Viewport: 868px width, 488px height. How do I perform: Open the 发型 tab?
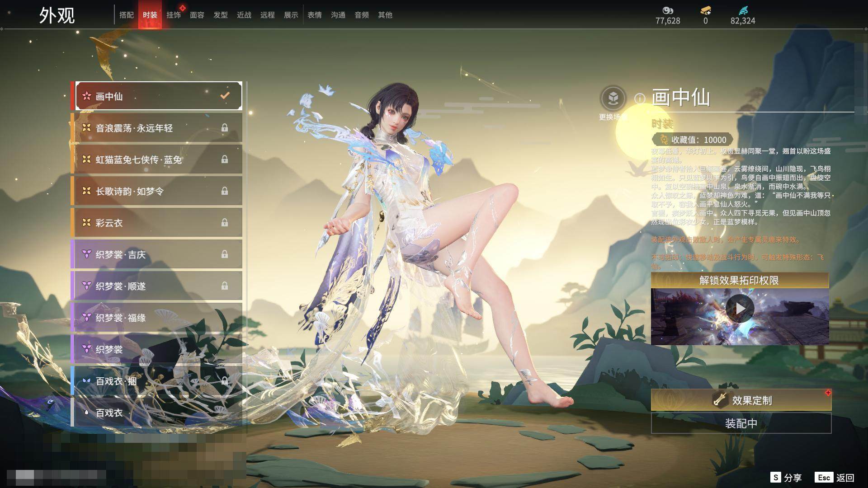[220, 15]
